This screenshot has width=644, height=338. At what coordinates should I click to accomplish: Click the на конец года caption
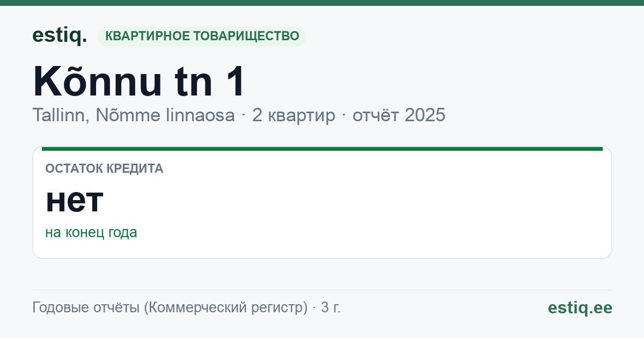tap(91, 232)
